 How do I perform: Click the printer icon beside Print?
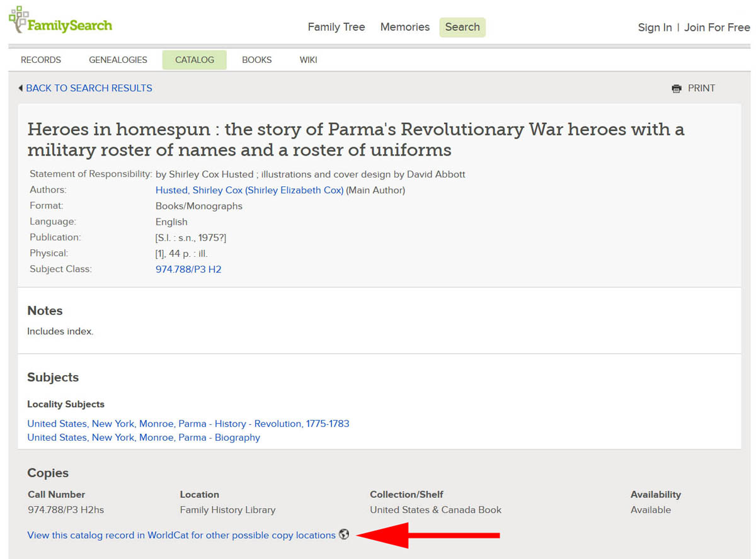(677, 89)
